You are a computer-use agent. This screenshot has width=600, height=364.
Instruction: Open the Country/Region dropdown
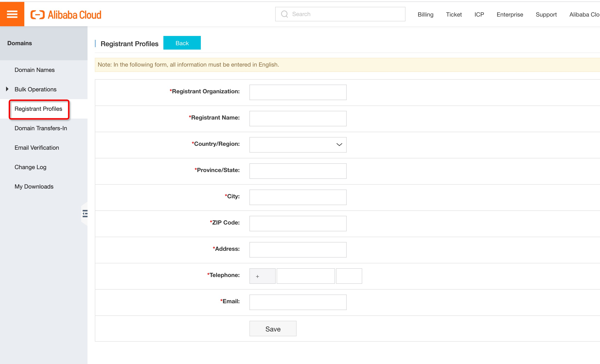[298, 145]
